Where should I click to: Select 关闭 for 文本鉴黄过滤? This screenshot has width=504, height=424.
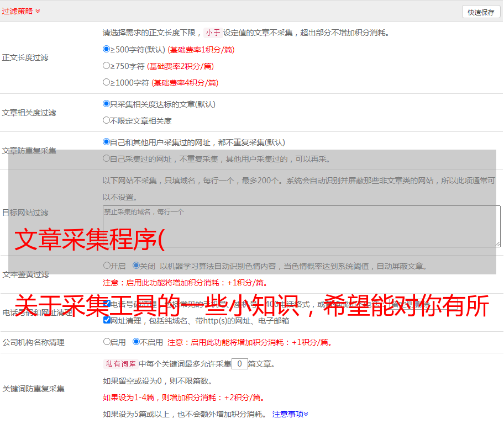coord(136,266)
